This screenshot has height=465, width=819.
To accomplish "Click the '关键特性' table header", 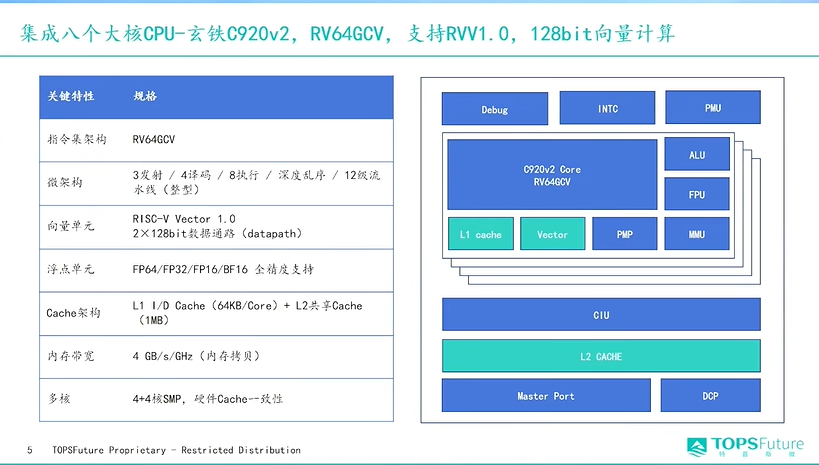I will [x=71, y=96].
